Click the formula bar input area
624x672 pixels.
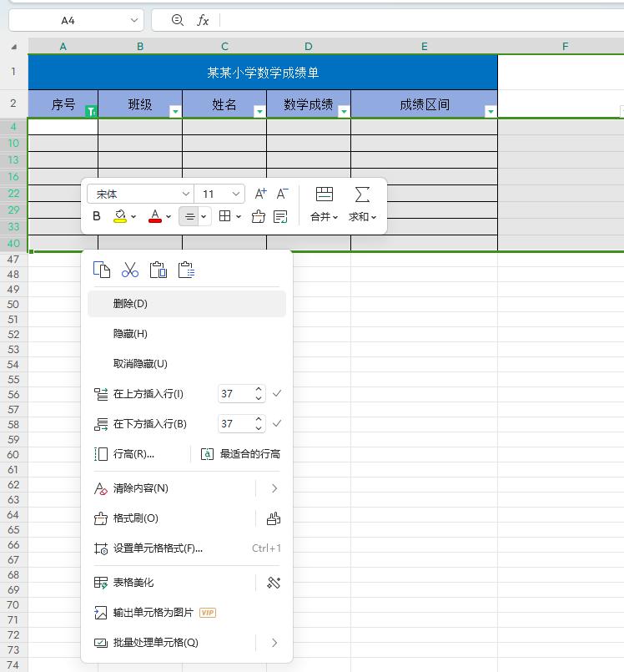pos(422,20)
